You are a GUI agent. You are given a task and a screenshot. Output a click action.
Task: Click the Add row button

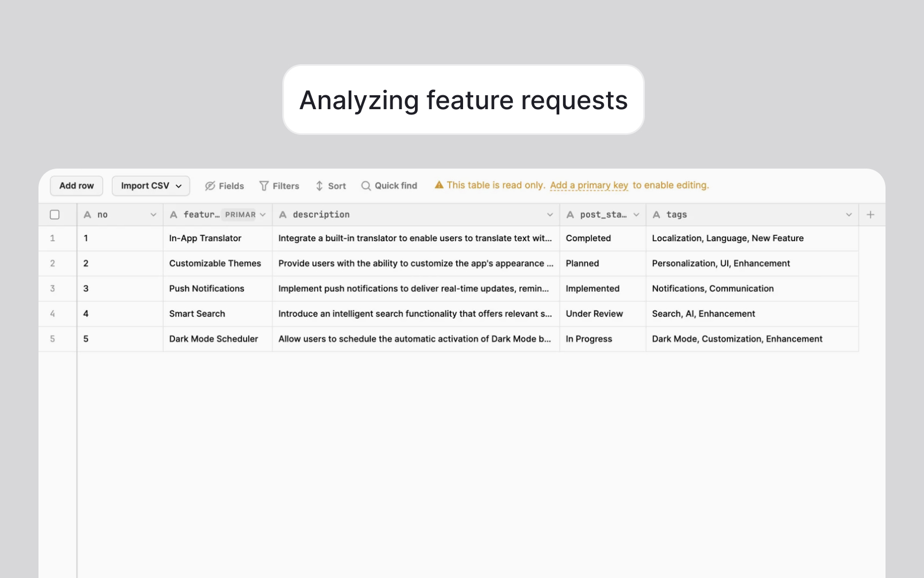(x=76, y=186)
